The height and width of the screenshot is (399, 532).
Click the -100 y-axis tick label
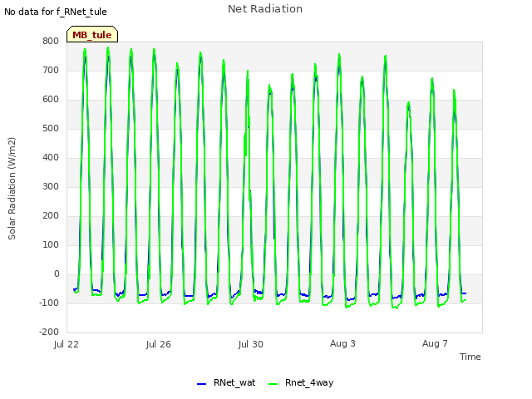tap(49, 303)
